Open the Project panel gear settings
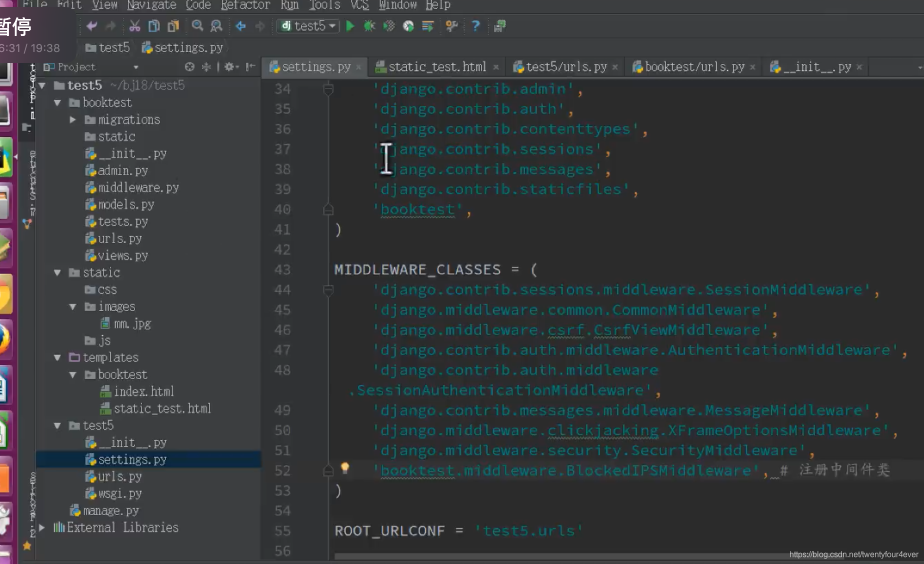The height and width of the screenshot is (564, 924). point(231,67)
